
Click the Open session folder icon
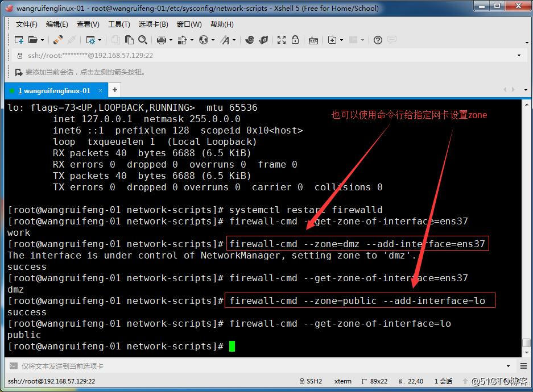(32, 40)
